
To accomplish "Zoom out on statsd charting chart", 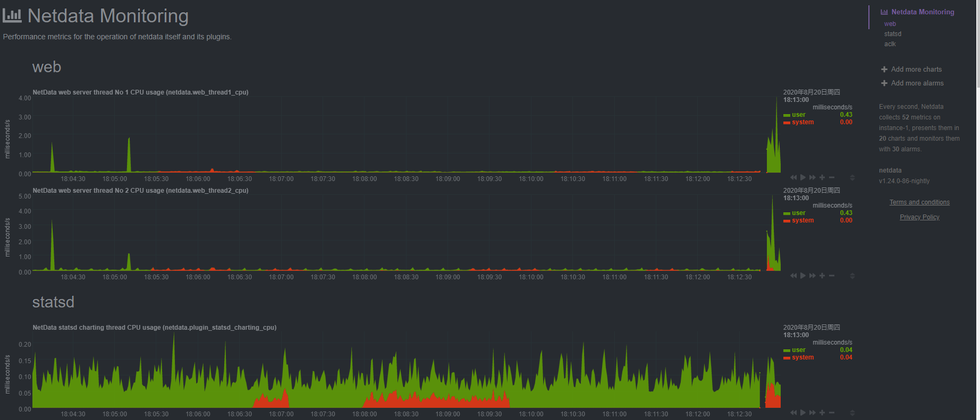I will tap(832, 413).
